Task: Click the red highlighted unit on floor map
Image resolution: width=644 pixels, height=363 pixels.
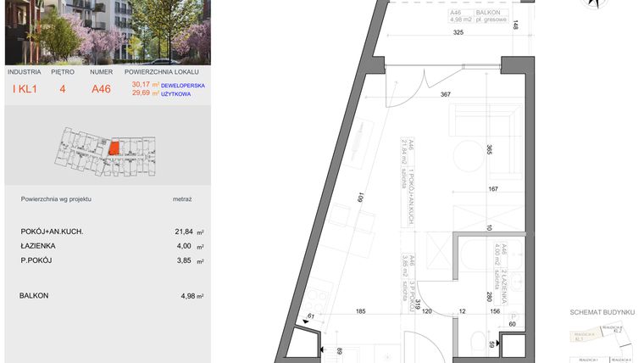Action: click(x=111, y=148)
